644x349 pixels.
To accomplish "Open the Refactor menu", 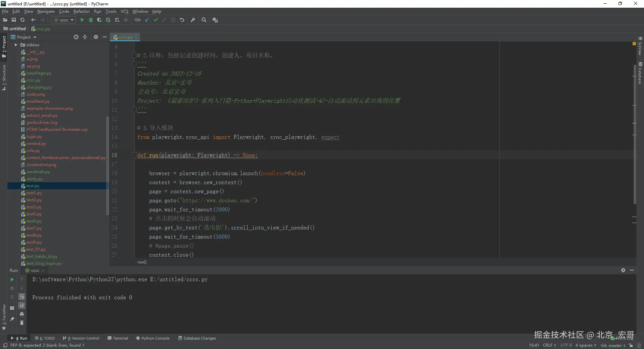I will tap(82, 11).
